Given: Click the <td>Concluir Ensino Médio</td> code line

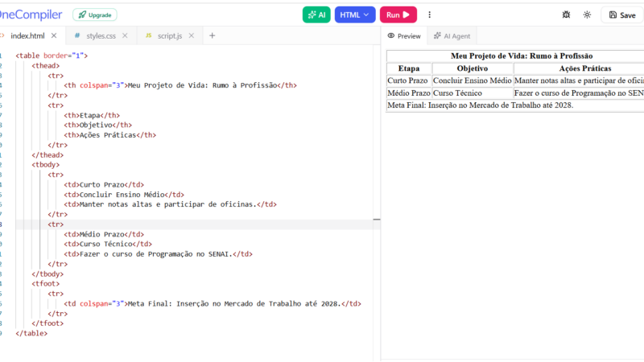Looking at the screenshot, I should (x=124, y=195).
